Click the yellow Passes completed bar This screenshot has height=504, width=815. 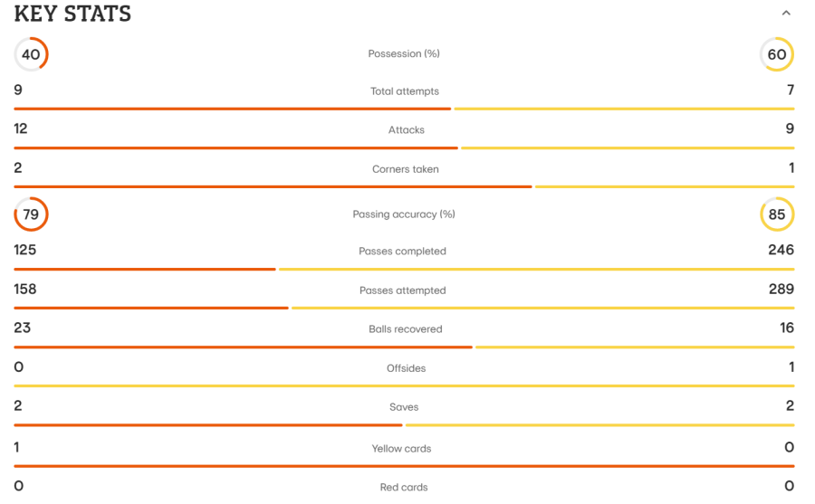coord(536,269)
